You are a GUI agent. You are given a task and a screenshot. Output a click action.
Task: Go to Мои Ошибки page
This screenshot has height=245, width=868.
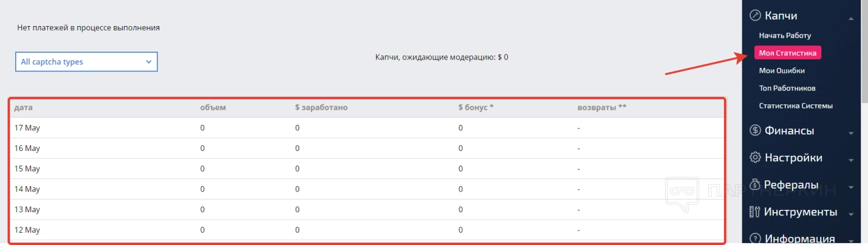[782, 71]
